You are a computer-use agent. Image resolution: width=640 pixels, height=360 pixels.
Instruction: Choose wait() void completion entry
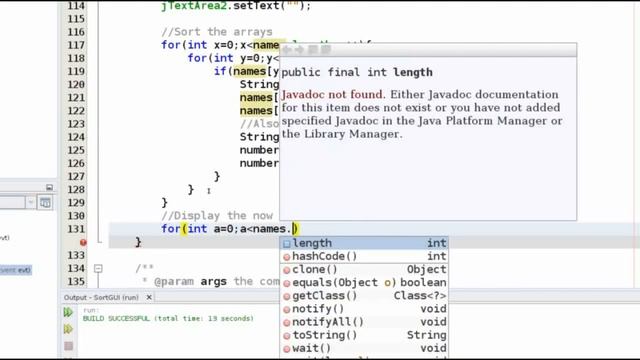pyautogui.click(x=364, y=348)
